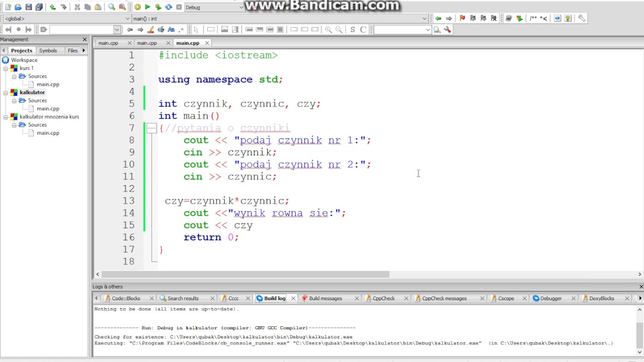Open the Build log tab
Viewport: 644px width, 362px height.
point(275,298)
